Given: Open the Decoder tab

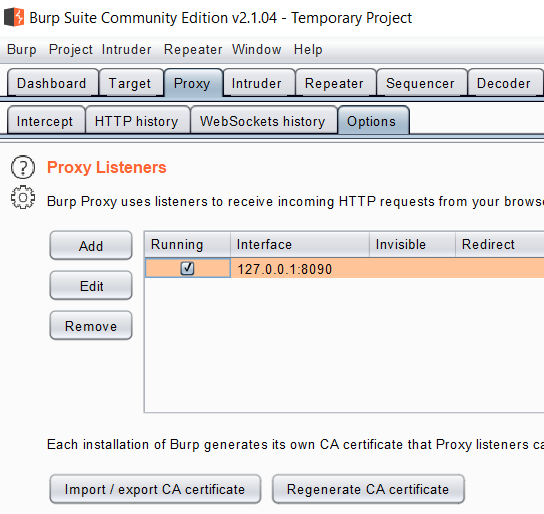Looking at the screenshot, I should [505, 83].
